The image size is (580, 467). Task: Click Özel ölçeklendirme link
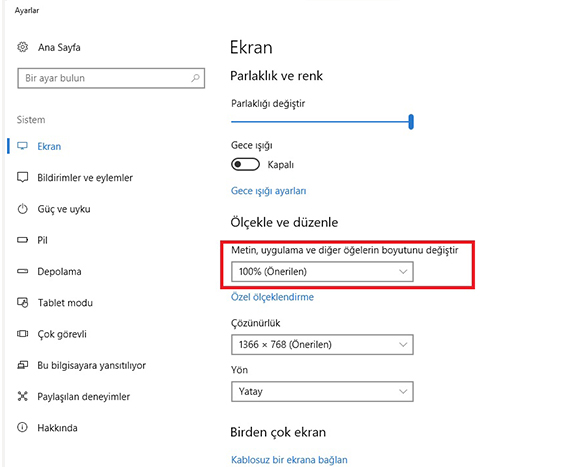pyautogui.click(x=272, y=297)
